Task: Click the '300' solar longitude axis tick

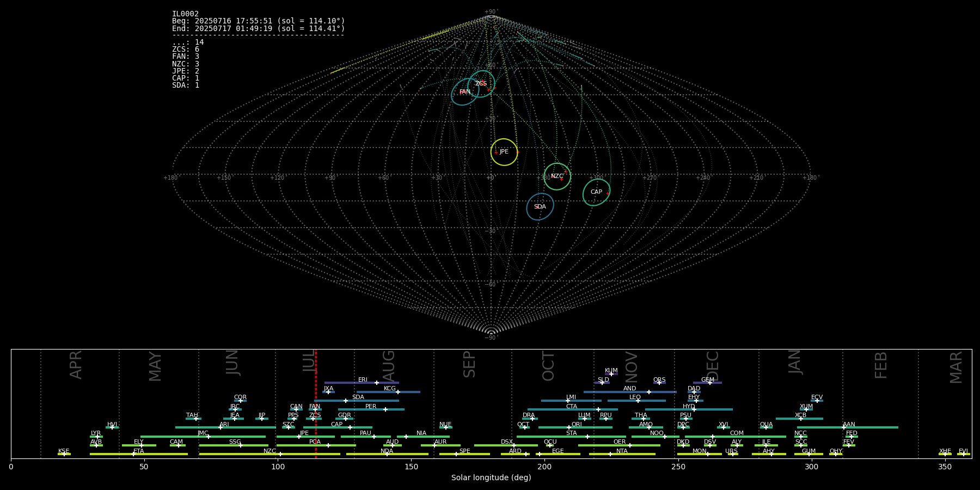Action: (x=811, y=467)
